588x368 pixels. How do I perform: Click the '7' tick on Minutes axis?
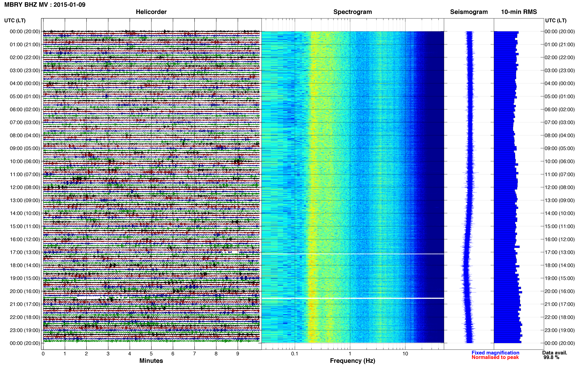[x=195, y=354]
